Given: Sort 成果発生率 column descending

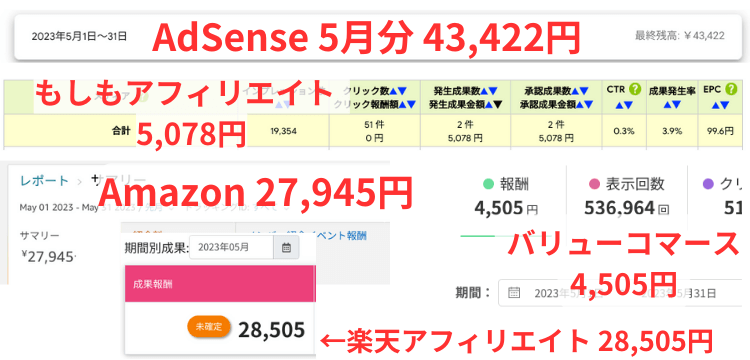Looking at the screenshot, I should pyautogui.click(x=674, y=105).
